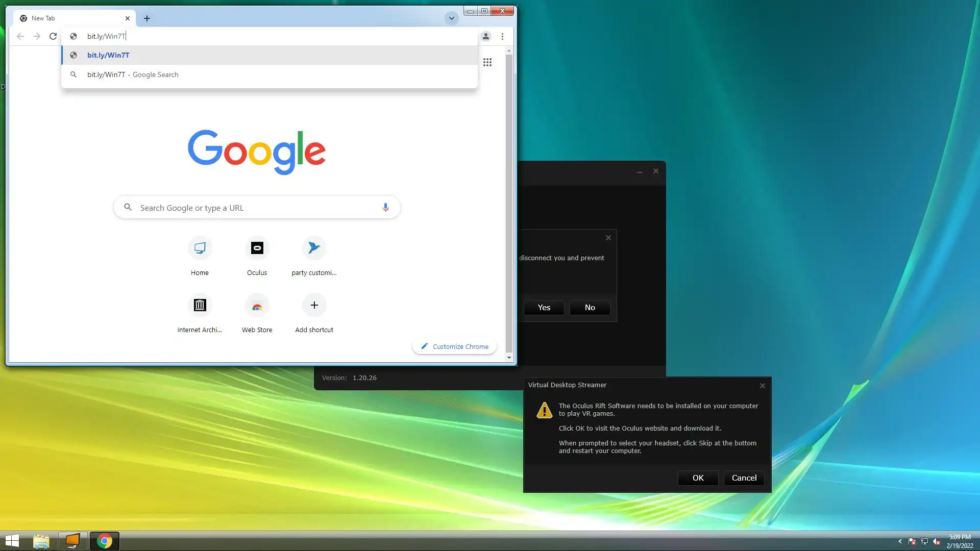The width and height of the screenshot is (980, 551).
Task: Open the Google apps grid
Action: pyautogui.click(x=487, y=62)
